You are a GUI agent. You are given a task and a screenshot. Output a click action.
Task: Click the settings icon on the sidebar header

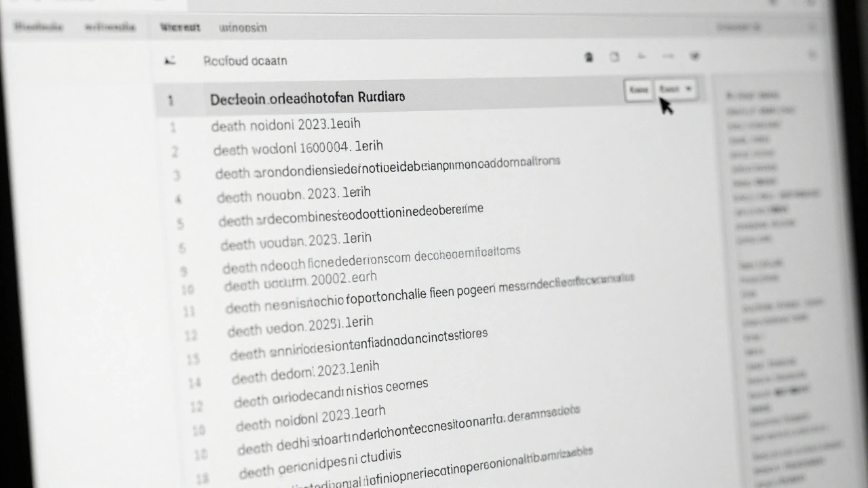(811, 28)
